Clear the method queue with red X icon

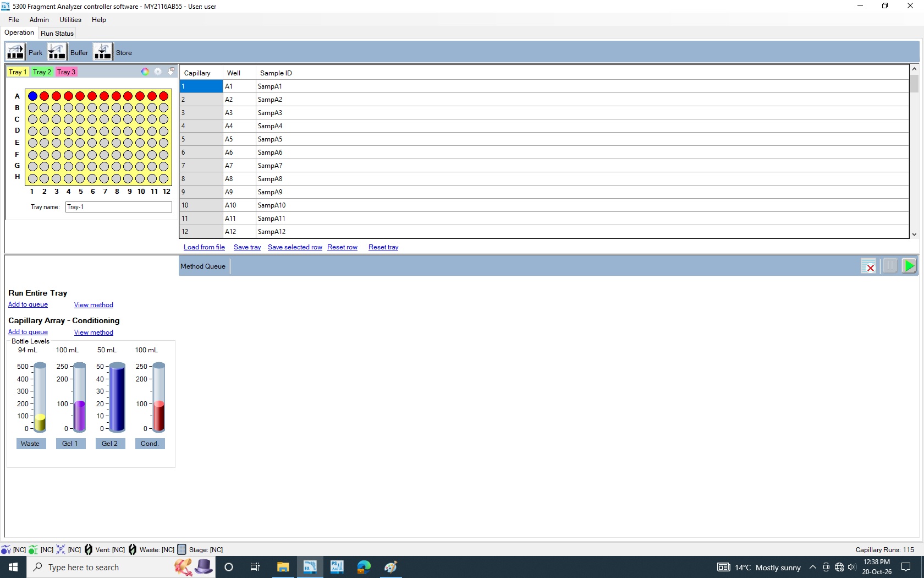(x=868, y=266)
